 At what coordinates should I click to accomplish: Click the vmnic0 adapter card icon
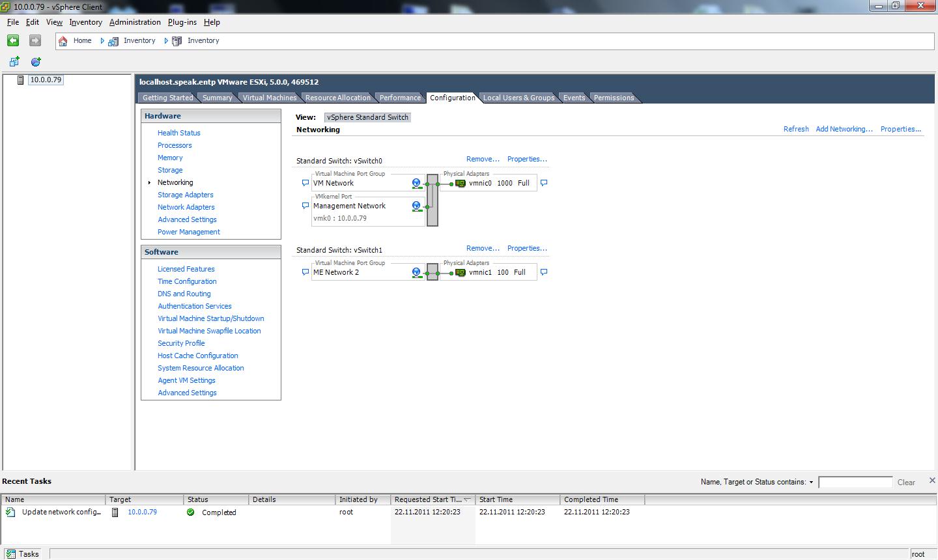pos(461,184)
